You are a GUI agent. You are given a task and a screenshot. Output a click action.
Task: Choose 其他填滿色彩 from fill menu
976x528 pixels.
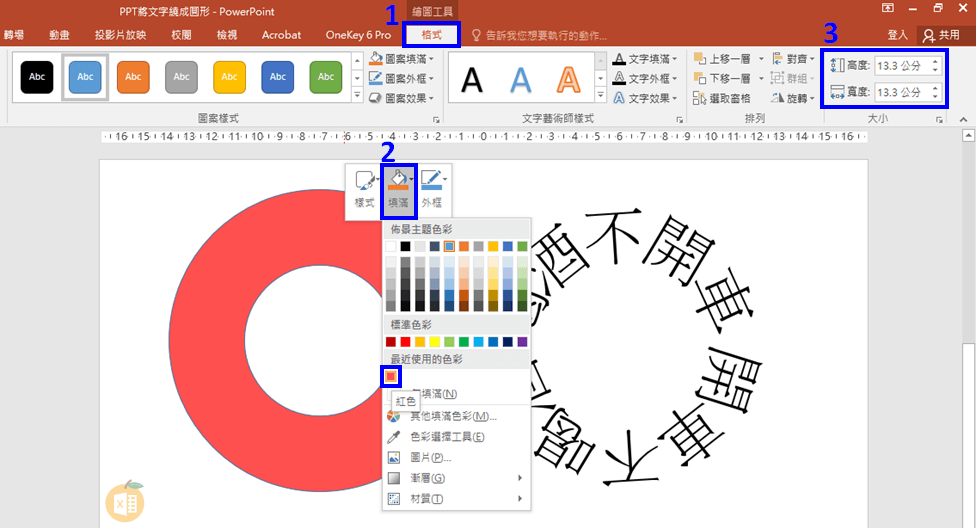(x=453, y=416)
